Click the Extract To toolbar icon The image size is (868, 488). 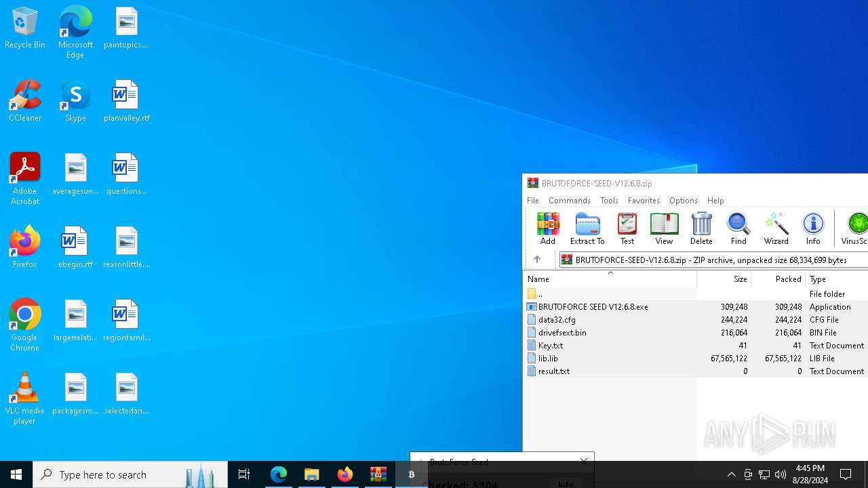(x=587, y=228)
